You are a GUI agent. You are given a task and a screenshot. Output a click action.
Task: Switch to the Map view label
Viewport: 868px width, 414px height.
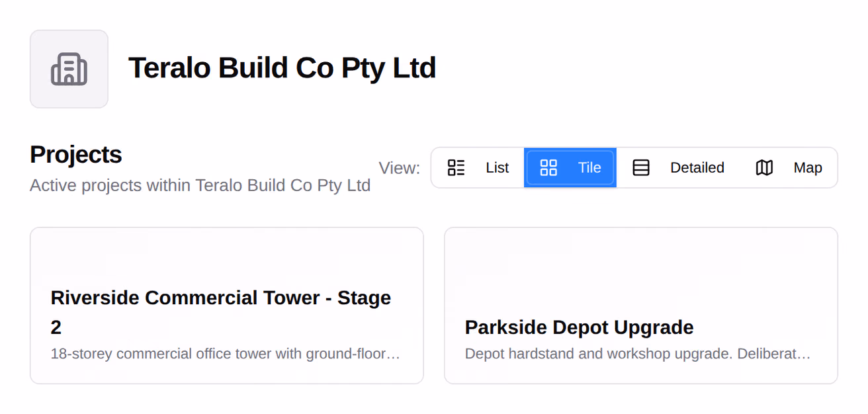pyautogui.click(x=808, y=168)
